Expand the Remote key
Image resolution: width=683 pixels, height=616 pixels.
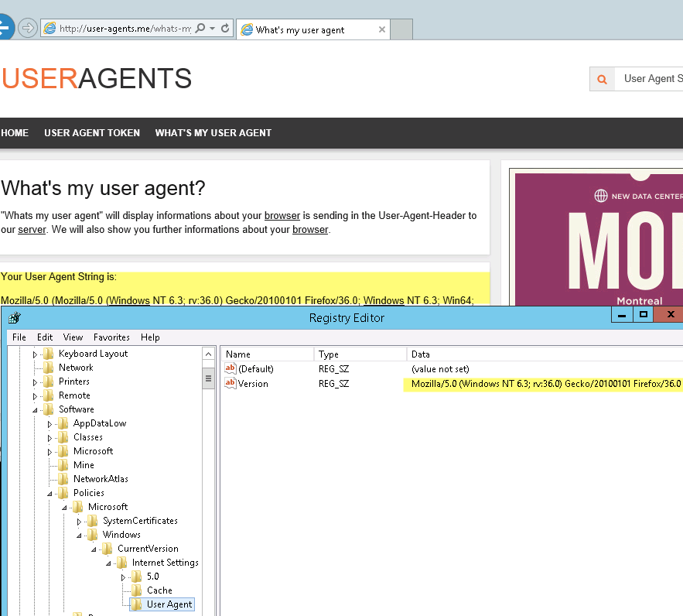point(36,396)
